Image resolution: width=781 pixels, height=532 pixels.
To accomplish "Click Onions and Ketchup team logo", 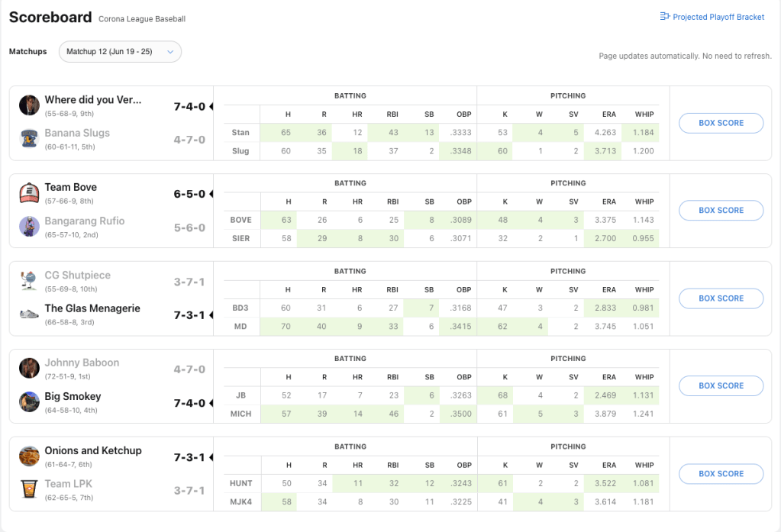I will coord(29,456).
